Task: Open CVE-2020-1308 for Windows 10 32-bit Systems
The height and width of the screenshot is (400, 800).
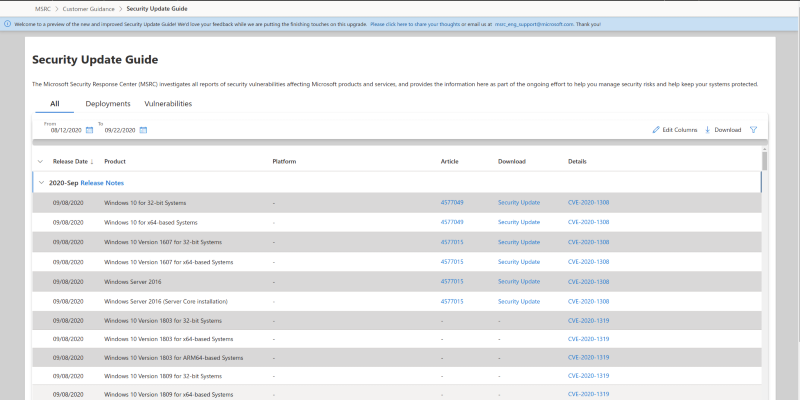Action: pyautogui.click(x=588, y=203)
